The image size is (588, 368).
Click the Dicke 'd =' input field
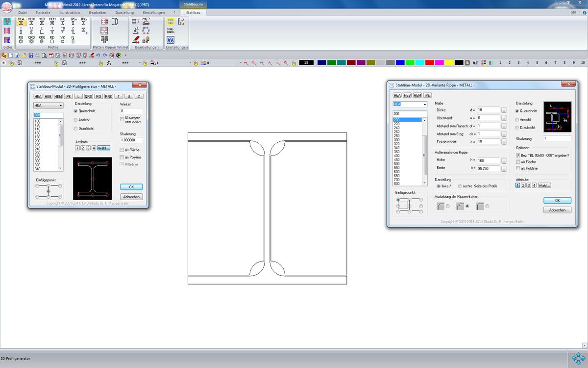(x=488, y=110)
